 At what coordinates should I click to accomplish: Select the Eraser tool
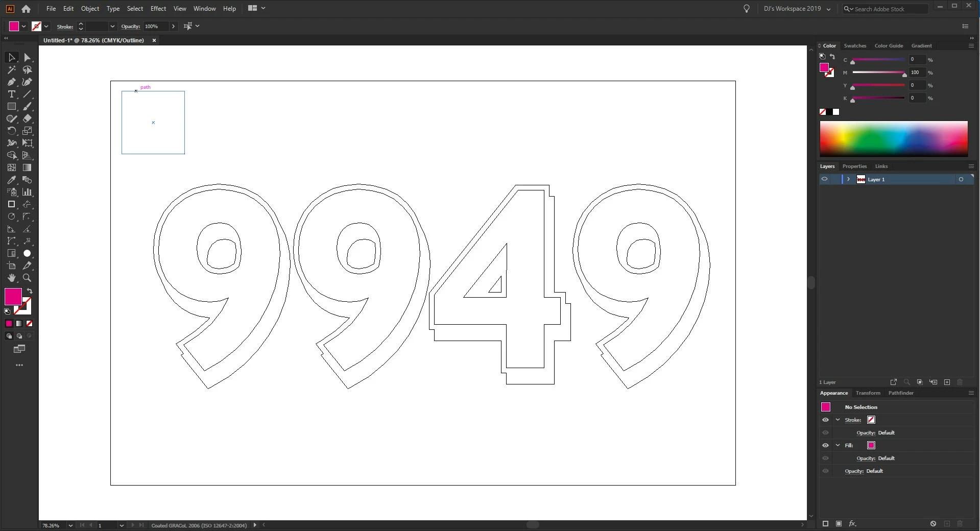tap(27, 119)
